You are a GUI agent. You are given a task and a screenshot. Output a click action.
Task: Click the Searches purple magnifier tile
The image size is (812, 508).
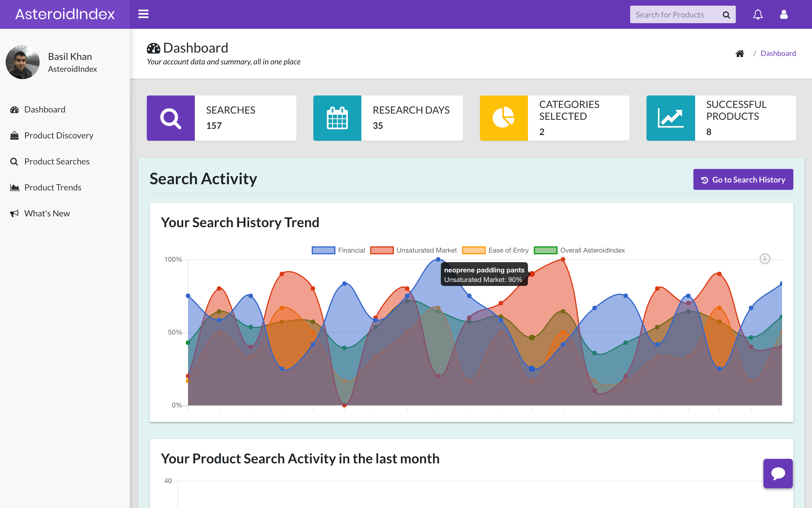click(x=171, y=118)
